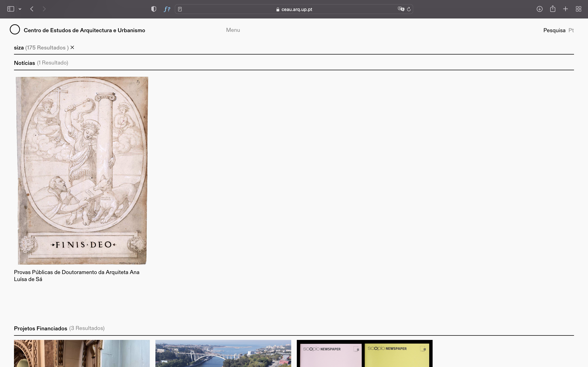Click the circle site logo
The image size is (588, 367).
(x=15, y=29)
